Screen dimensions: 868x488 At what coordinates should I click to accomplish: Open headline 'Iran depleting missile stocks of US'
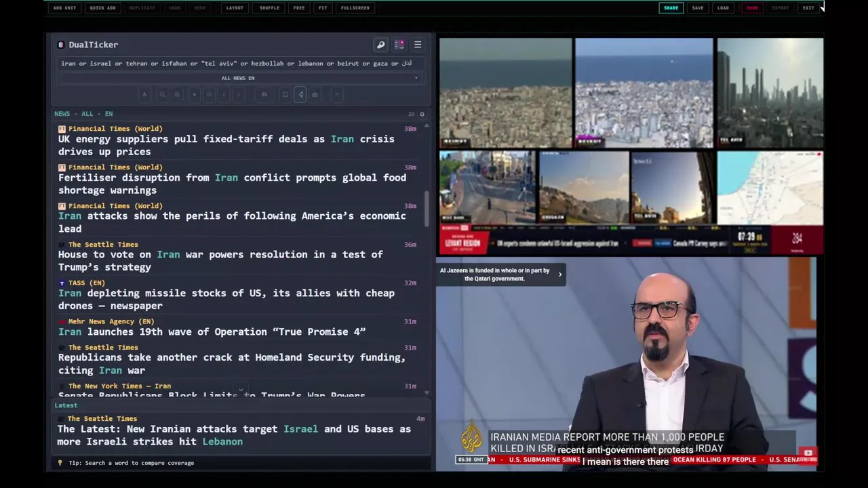(x=226, y=300)
